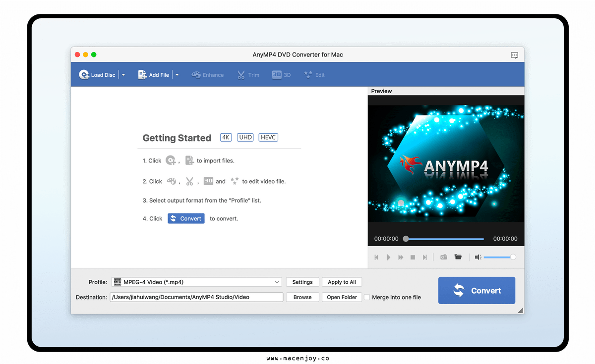Maximize the window with green button
Viewport: 595px width, 364px height.
coord(94,54)
